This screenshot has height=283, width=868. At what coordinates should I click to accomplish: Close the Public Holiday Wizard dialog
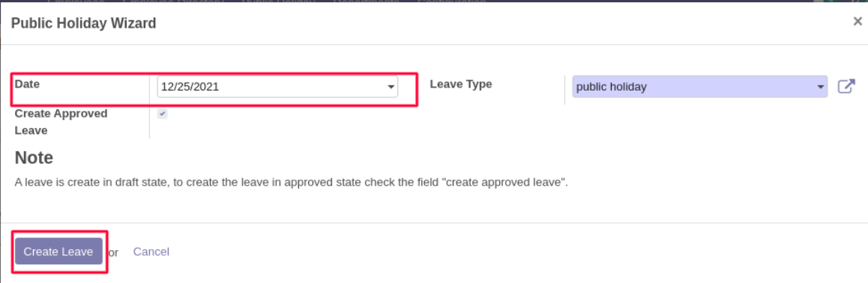pos(857,22)
